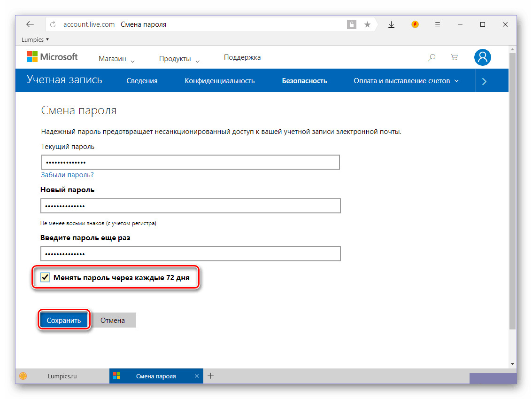Close the Смена пароля browser tab

click(x=196, y=376)
